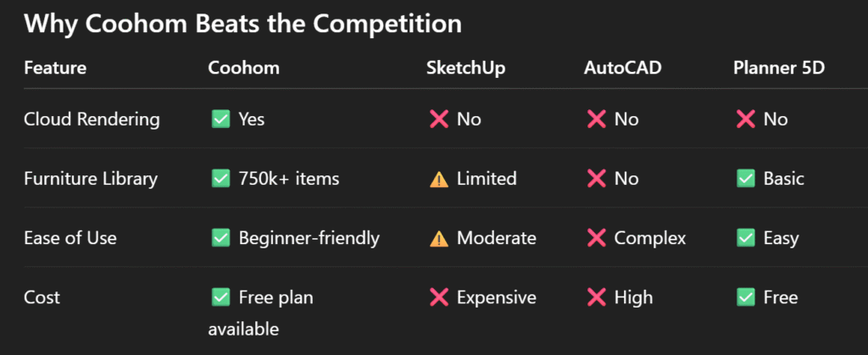Select the Coohom column header
The width and height of the screenshot is (868, 355).
pos(243,68)
